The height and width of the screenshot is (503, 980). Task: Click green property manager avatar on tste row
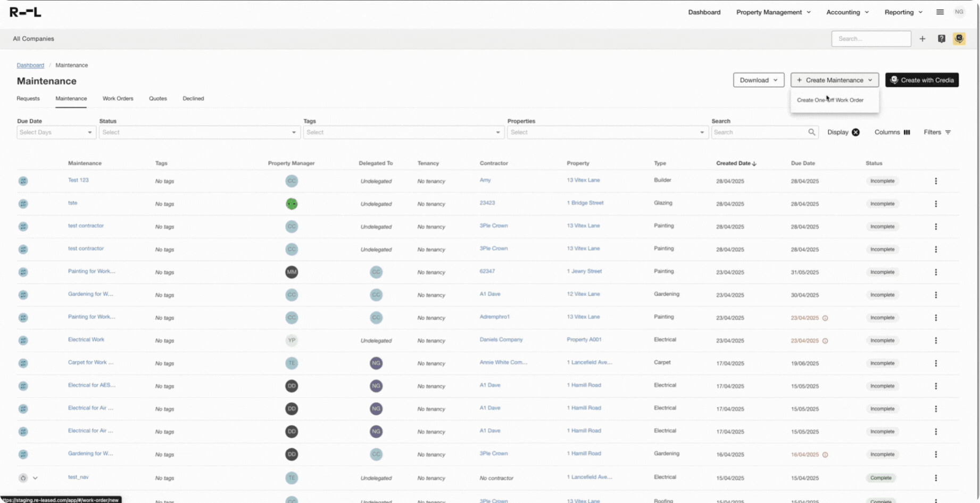pos(292,204)
